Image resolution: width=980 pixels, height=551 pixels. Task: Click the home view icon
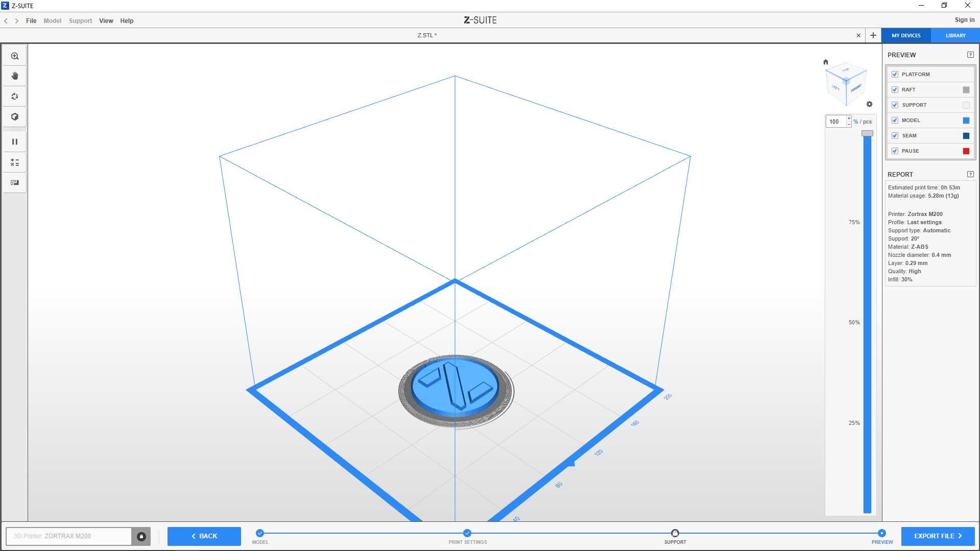coord(826,62)
